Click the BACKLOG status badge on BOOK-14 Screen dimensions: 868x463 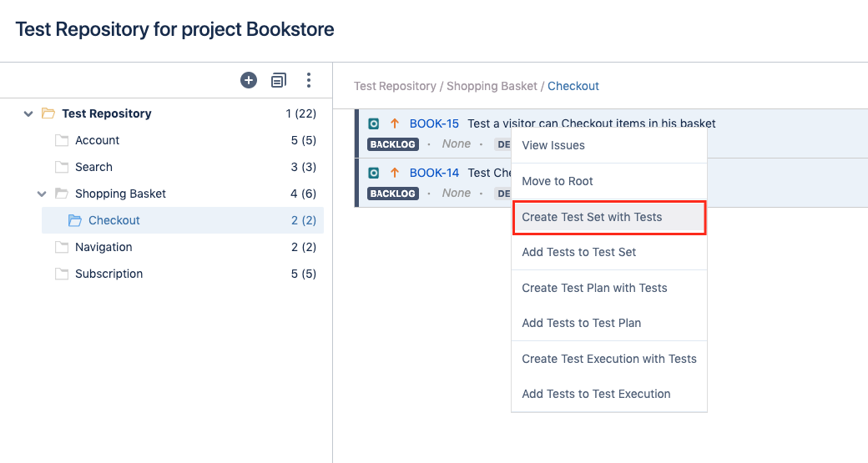tap(393, 194)
